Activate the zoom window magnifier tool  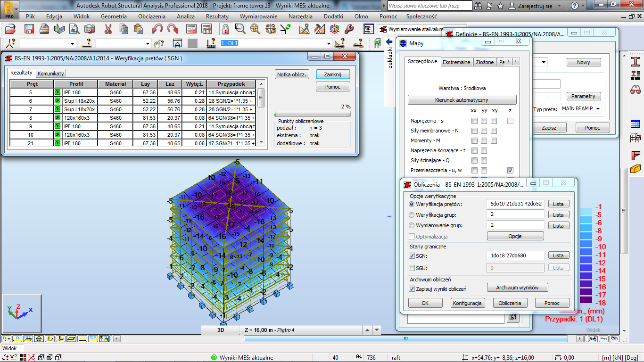click(x=240, y=28)
